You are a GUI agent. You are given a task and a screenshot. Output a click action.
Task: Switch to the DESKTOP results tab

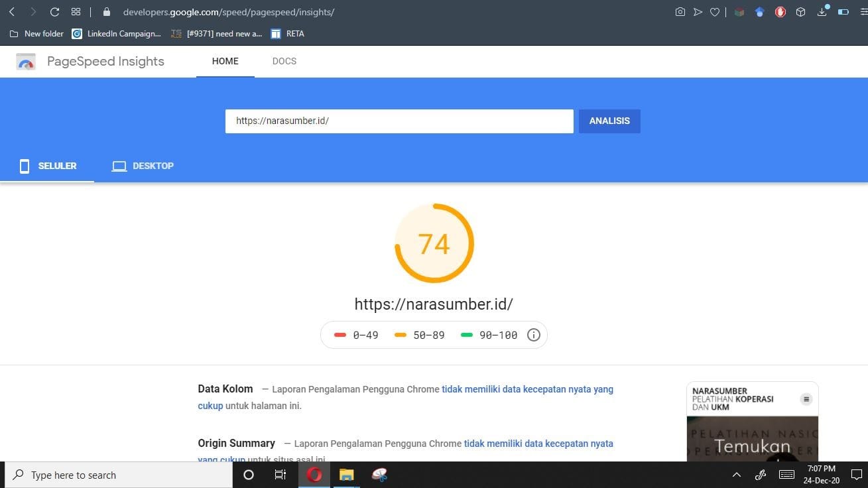[x=143, y=166]
